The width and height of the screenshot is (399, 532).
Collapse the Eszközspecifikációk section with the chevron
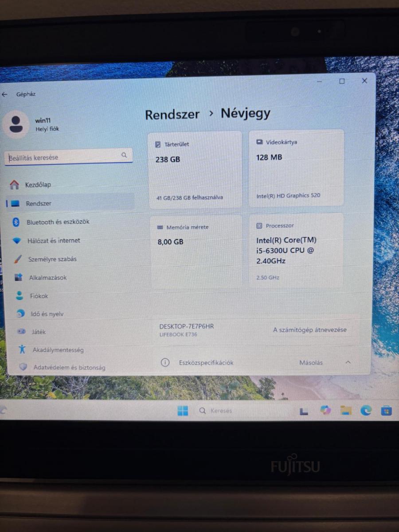click(x=348, y=362)
